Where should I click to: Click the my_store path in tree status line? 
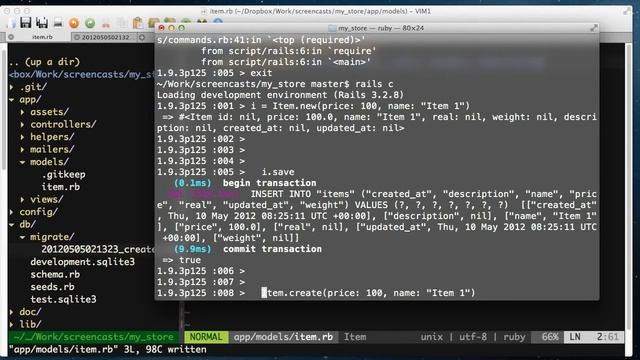(x=93, y=337)
